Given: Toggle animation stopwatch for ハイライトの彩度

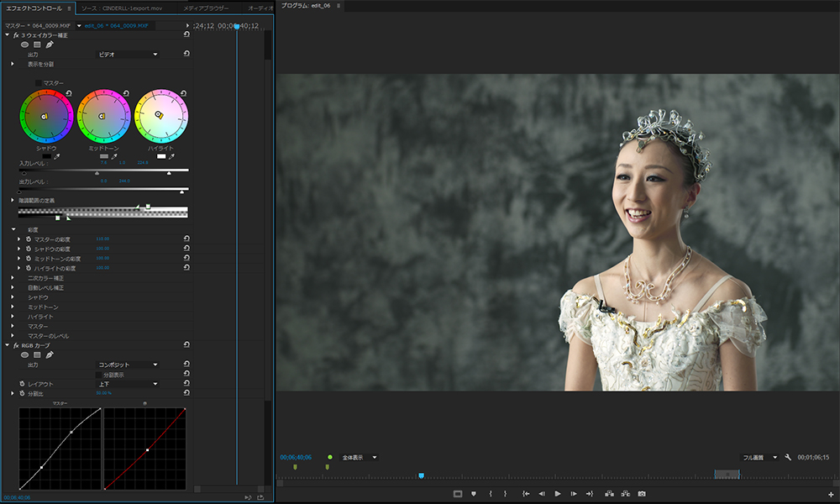Looking at the screenshot, I should point(29,268).
